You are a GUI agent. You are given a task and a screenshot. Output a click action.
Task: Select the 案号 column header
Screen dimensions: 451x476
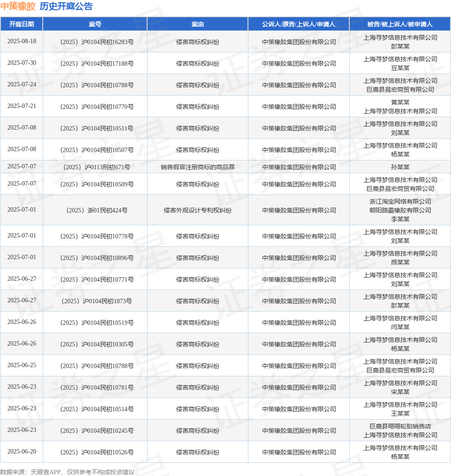(95, 24)
